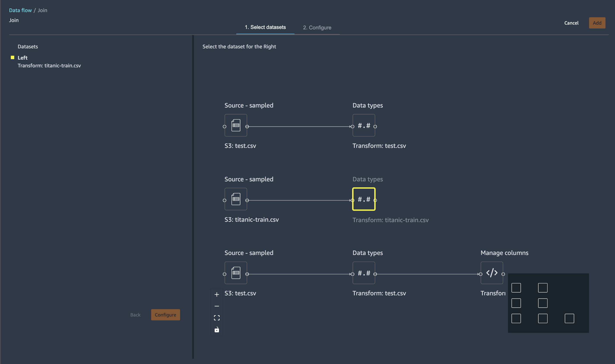This screenshot has height=364, width=615.
Task: Fit the flow view to screen
Action: pyautogui.click(x=217, y=318)
